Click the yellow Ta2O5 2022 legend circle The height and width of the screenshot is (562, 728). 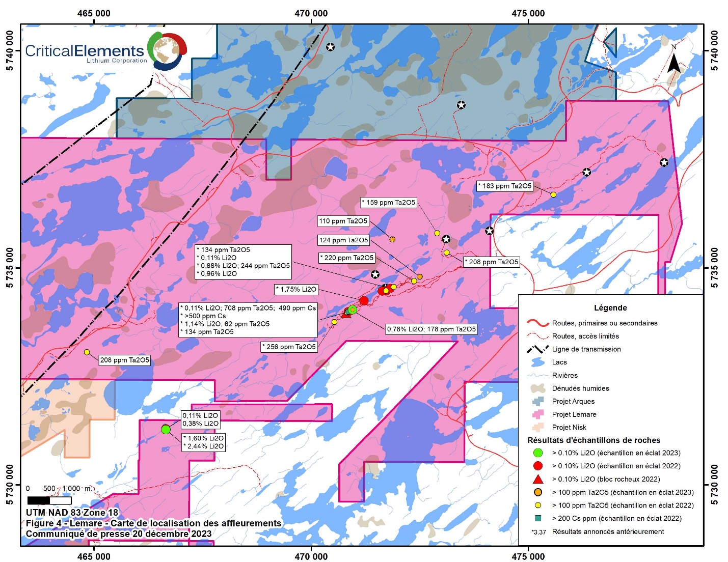click(x=537, y=505)
